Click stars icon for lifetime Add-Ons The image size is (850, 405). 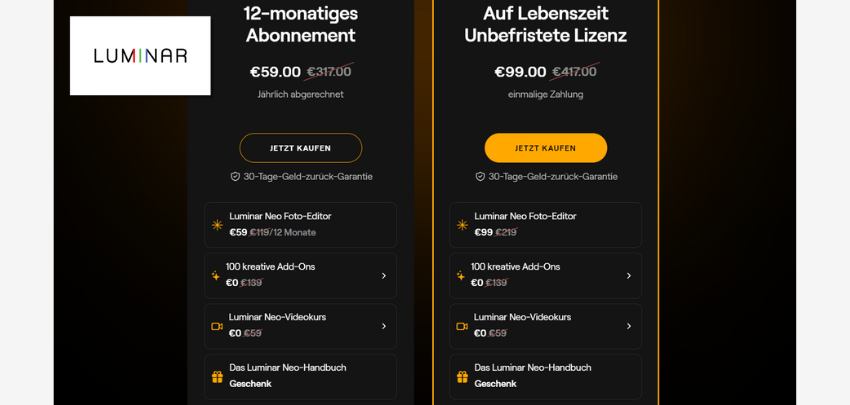click(461, 276)
